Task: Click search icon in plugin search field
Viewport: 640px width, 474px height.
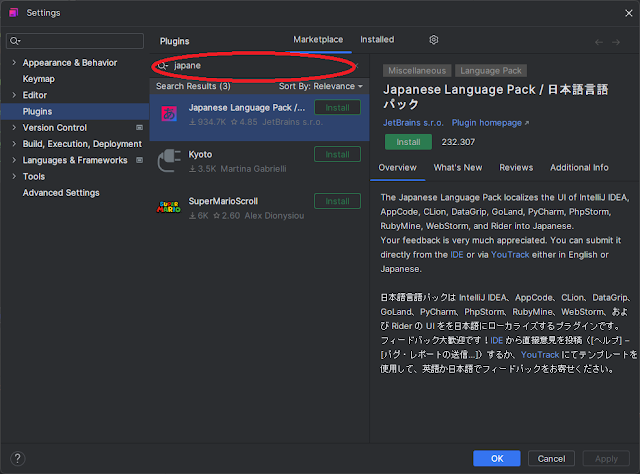Action: pos(163,65)
